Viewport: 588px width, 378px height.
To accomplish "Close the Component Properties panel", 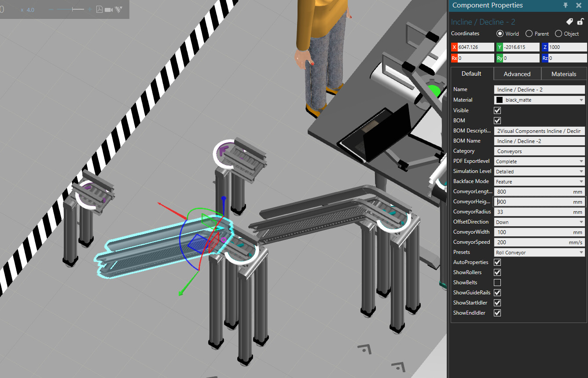I will pos(579,5).
